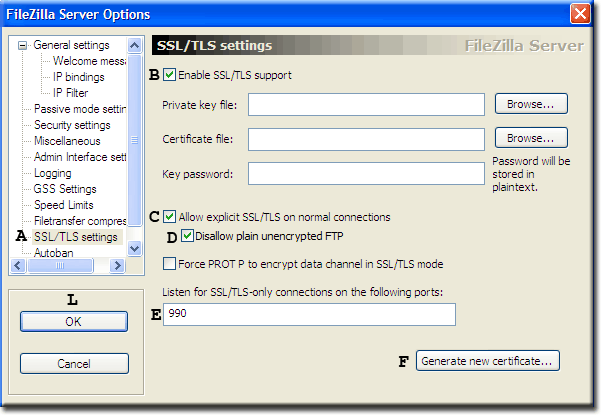Viewport: 604px width, 417px height.
Task: Focus the Key password field
Action: (366, 174)
